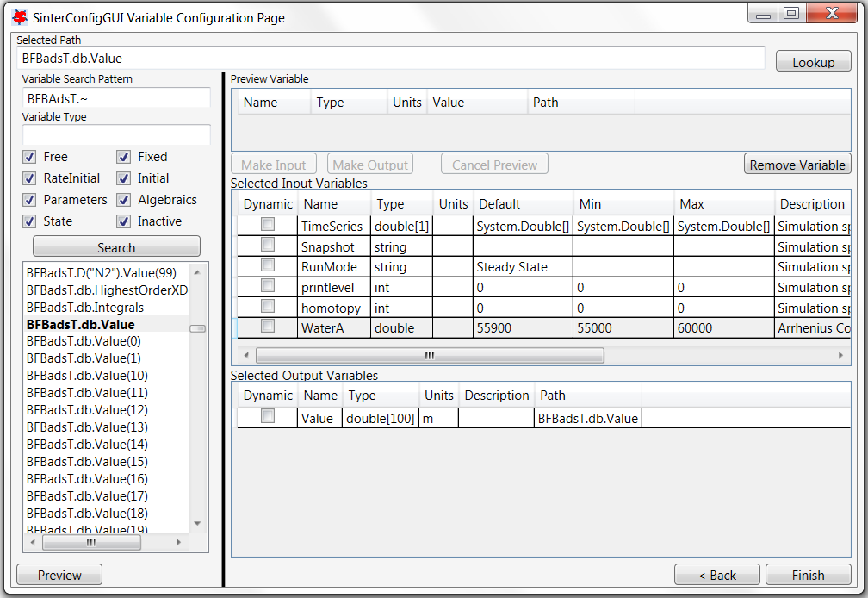Click the Preview button
868x598 pixels.
tap(59, 575)
